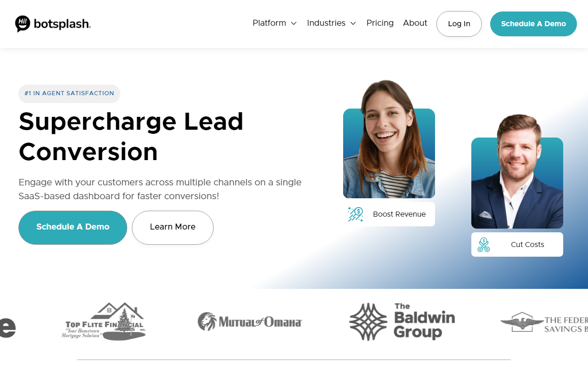Click The Baldwin Group logo
588x368 pixels.
coord(402,322)
